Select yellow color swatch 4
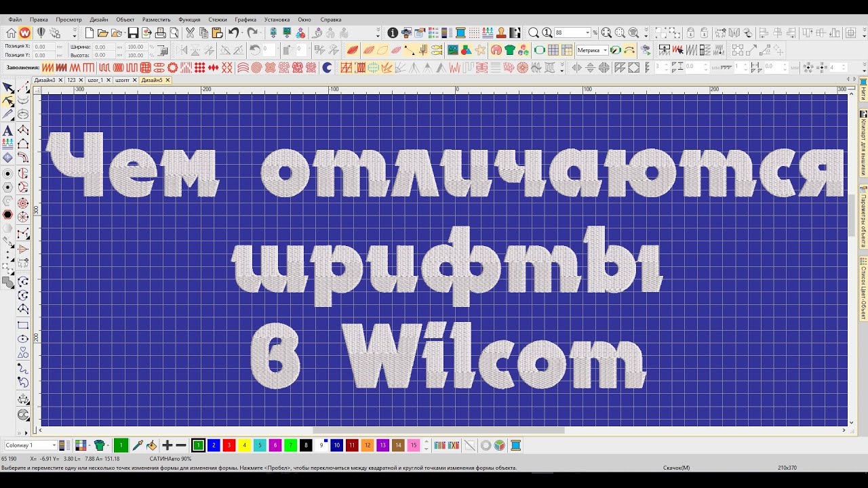The height and width of the screenshot is (488, 868). [244, 445]
